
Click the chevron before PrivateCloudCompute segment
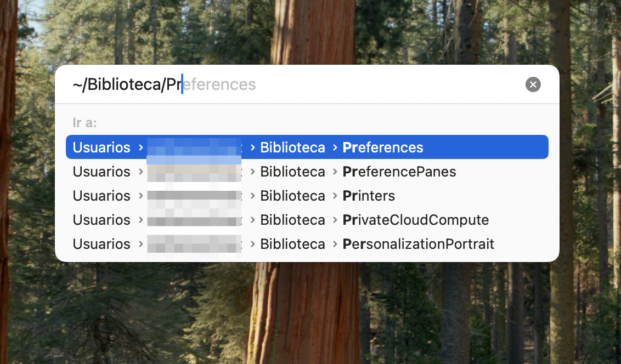(x=335, y=219)
